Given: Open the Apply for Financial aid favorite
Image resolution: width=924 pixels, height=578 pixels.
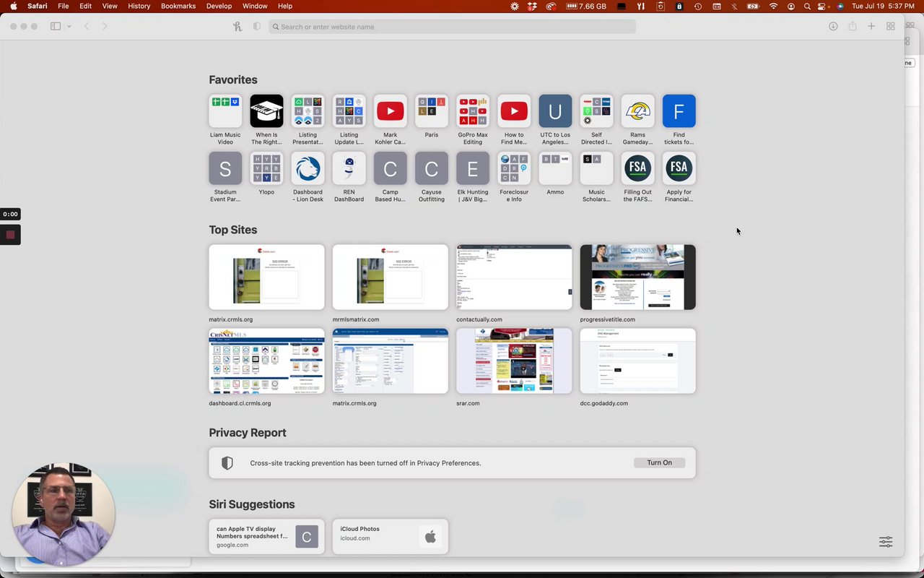Looking at the screenshot, I should pos(679,168).
